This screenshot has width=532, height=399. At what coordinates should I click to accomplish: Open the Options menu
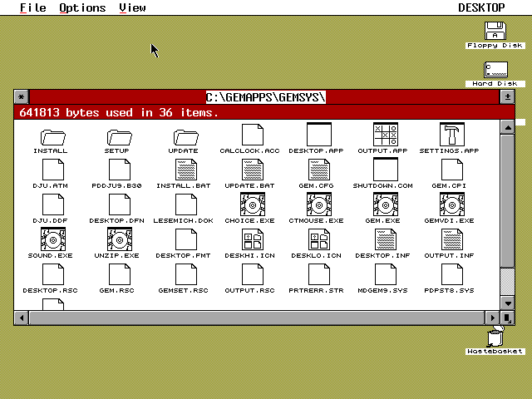tap(82, 7)
